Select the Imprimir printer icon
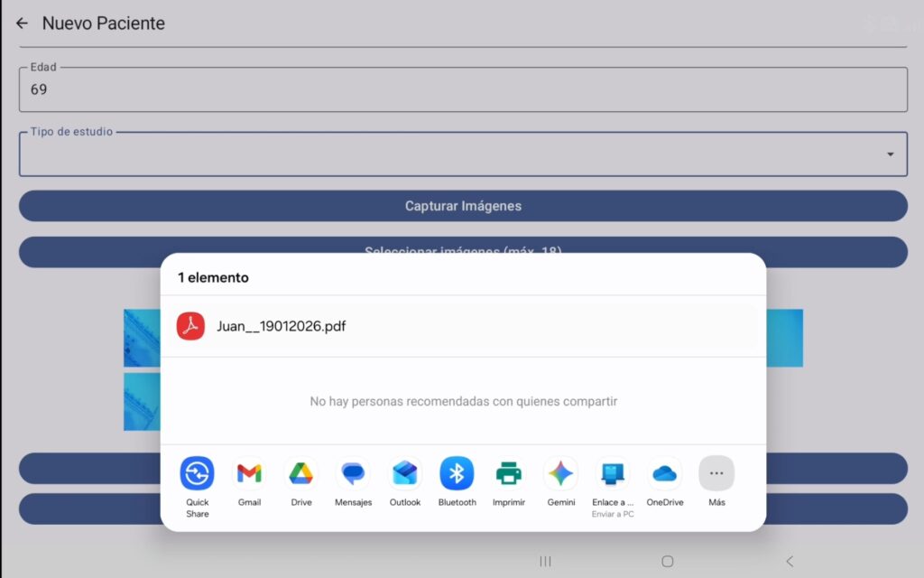Image resolution: width=924 pixels, height=578 pixels. [509, 473]
